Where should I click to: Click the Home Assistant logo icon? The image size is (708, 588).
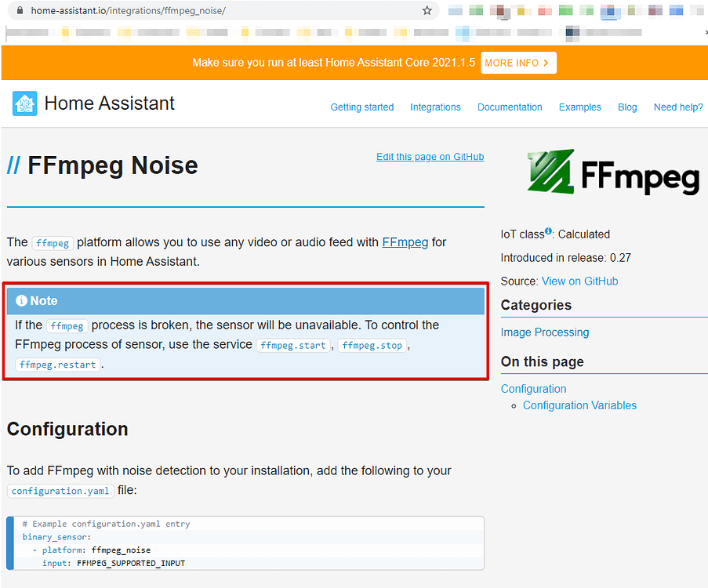(x=25, y=103)
